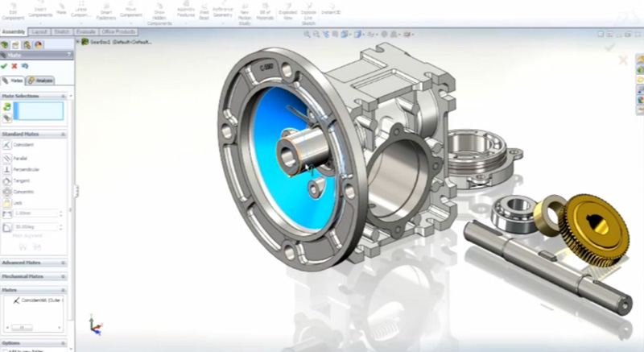Toggle the Angle mate icon
The image size is (644, 352).
point(7,227)
